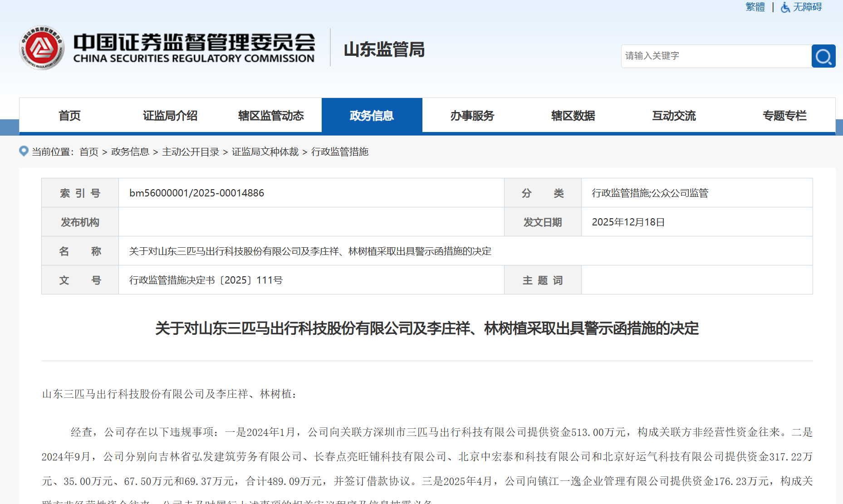843x504 pixels.
Task: Open the 专题专栏 navigation tab
Action: pos(784,116)
